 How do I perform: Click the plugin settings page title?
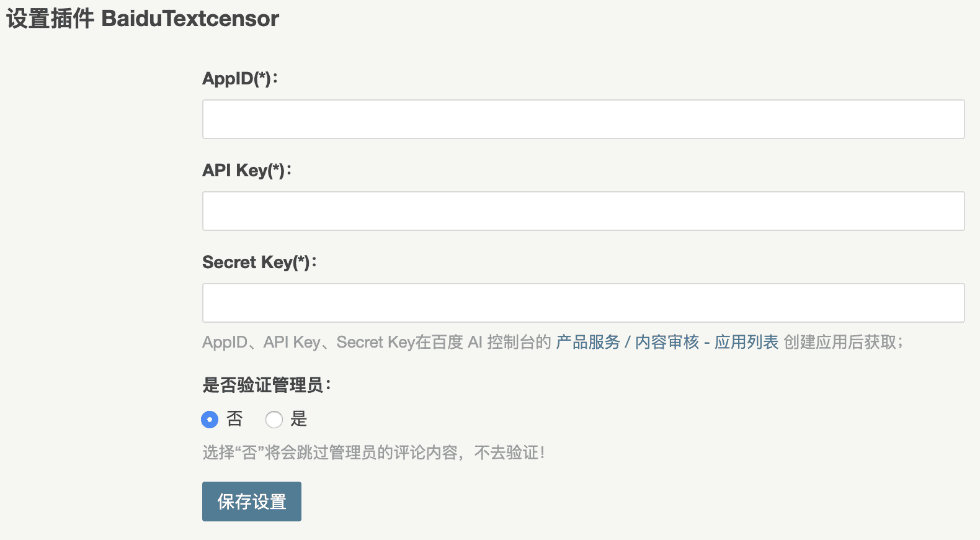click(143, 19)
